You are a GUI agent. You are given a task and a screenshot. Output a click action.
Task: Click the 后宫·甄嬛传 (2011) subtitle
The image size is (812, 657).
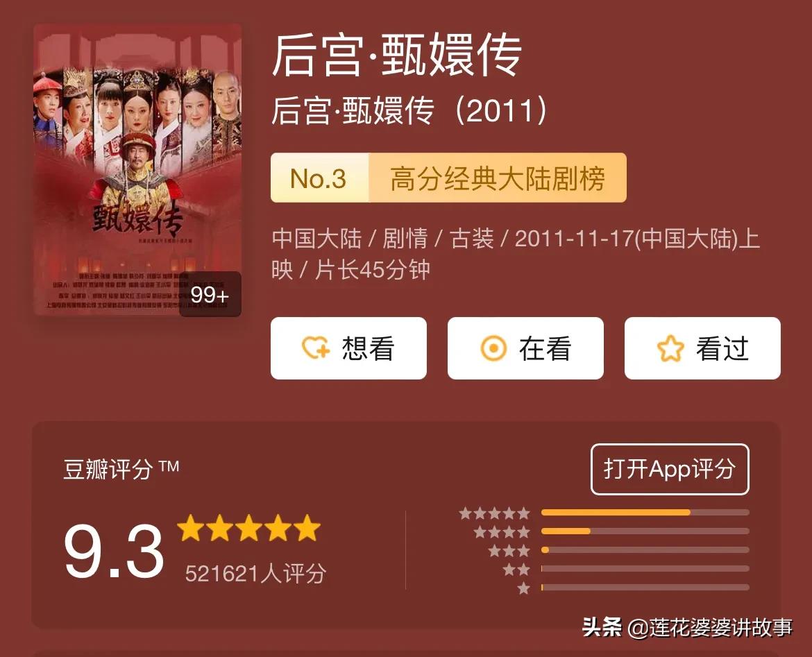click(x=409, y=110)
